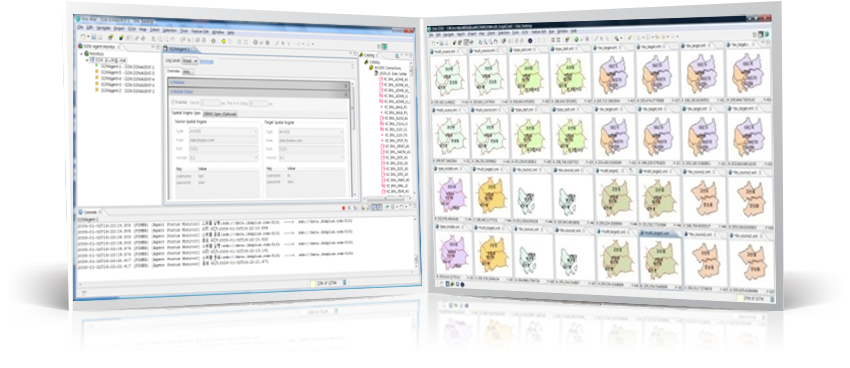This screenshot has height=368, width=850.
Task: Select the Monitors root node icon
Action: click(87, 54)
